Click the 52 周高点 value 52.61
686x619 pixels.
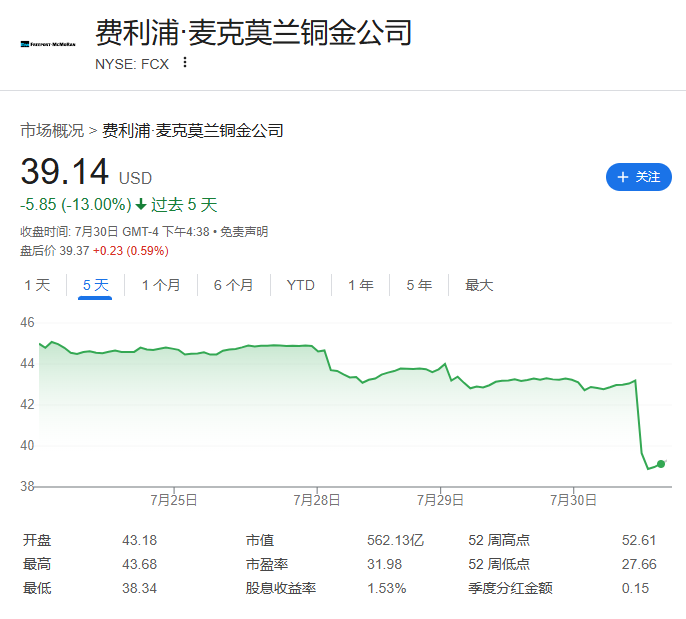pos(639,540)
